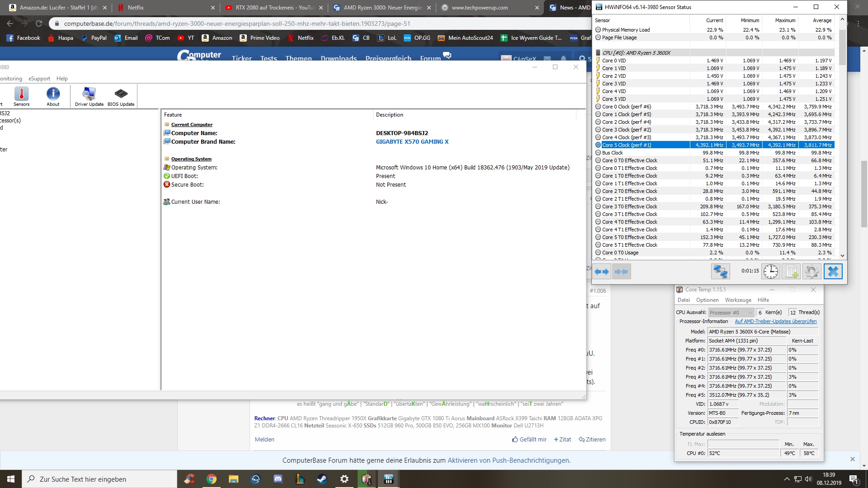This screenshot has height=488, width=868.
Task: Open the Werkzeuge menu in Core Temp
Action: click(x=738, y=300)
